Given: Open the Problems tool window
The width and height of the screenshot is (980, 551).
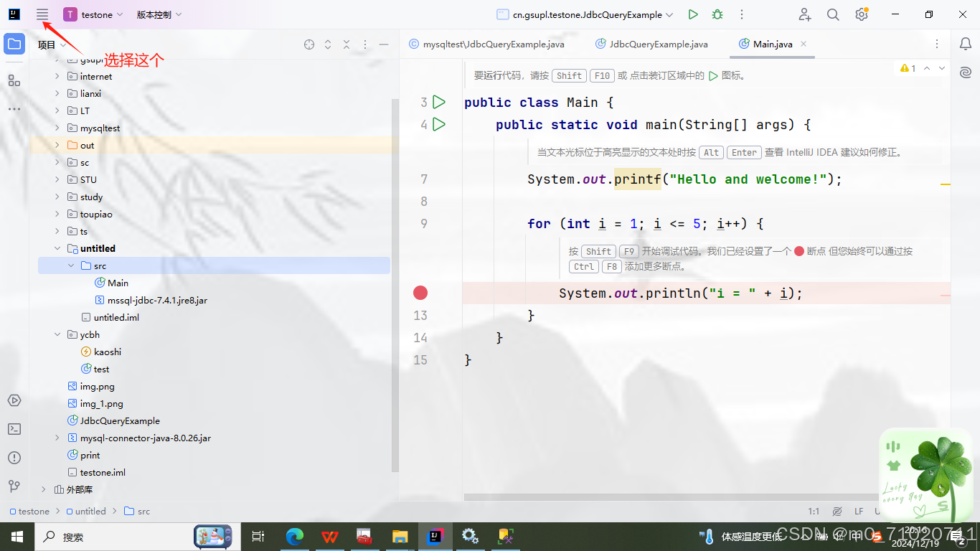Looking at the screenshot, I should click(x=14, y=458).
